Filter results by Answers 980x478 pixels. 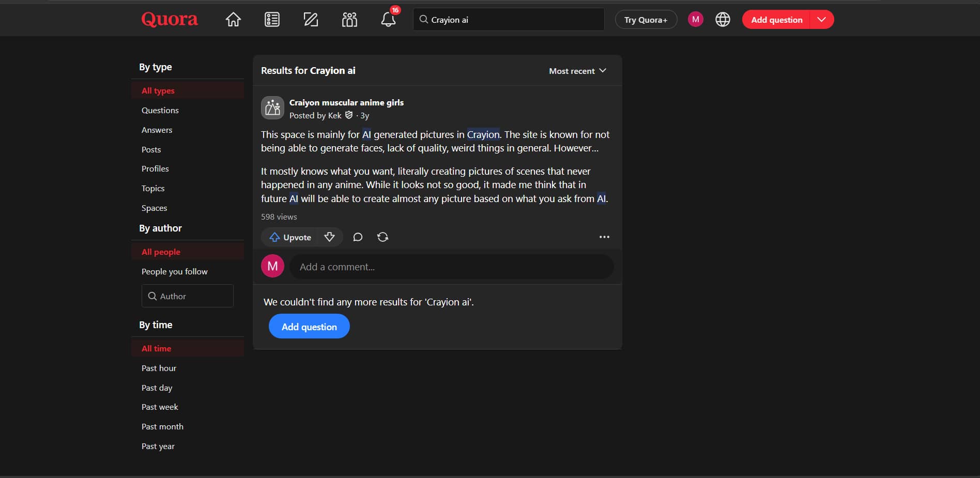pyautogui.click(x=157, y=130)
